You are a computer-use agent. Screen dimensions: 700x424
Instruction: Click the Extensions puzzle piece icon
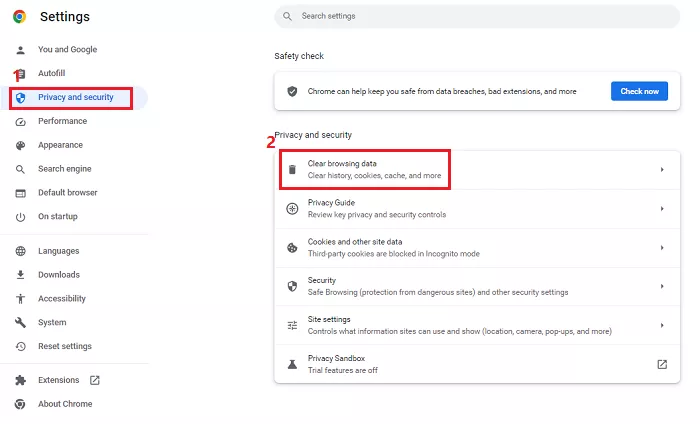click(x=21, y=380)
